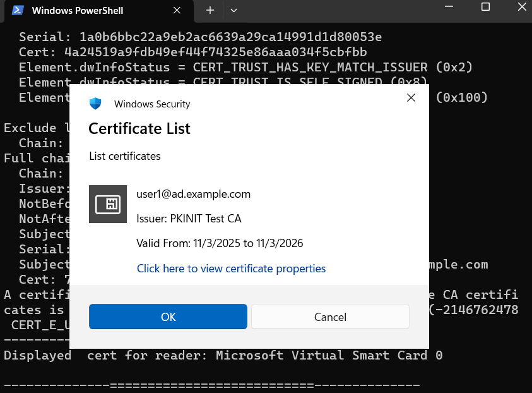Image resolution: width=532 pixels, height=393 pixels.
Task: Confirm with the OK button
Action: 168,317
